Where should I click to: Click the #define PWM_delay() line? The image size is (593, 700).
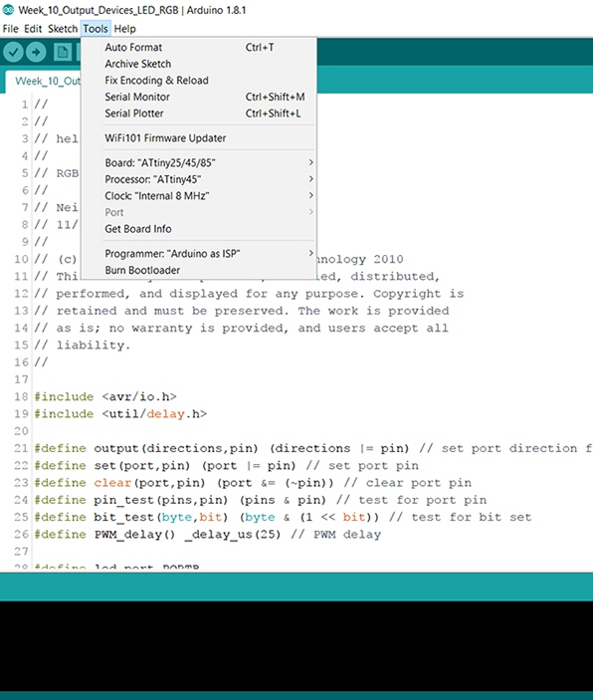pyautogui.click(x=208, y=535)
